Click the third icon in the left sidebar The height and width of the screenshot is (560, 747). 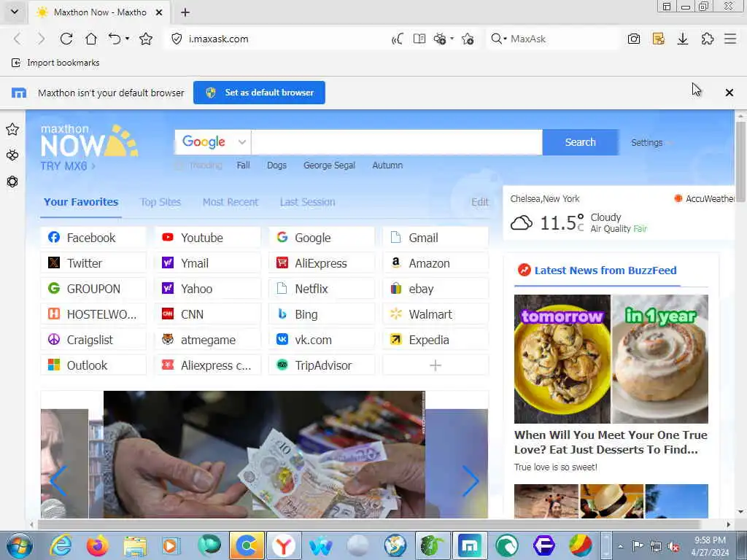(x=12, y=182)
